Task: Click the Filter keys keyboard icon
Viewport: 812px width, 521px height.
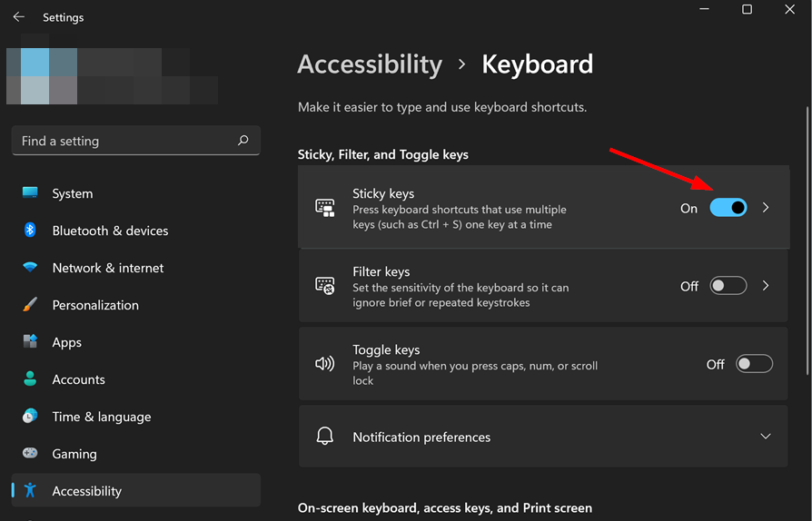Action: coord(325,286)
